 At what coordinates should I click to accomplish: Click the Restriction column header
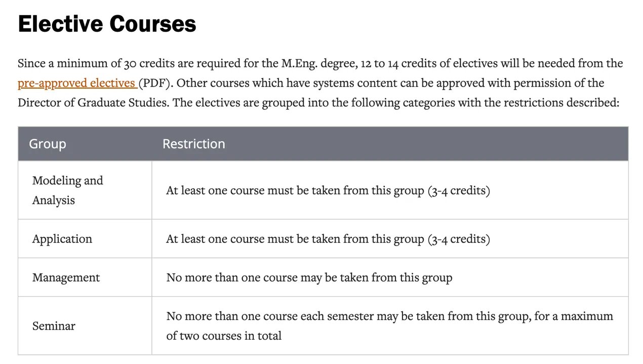pyautogui.click(x=193, y=144)
